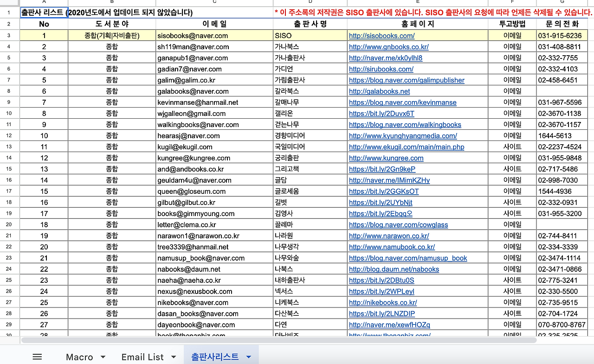Screen dimensions: 594x364
Task: Click the 문의전화 header cell
Action: [x=562, y=24]
